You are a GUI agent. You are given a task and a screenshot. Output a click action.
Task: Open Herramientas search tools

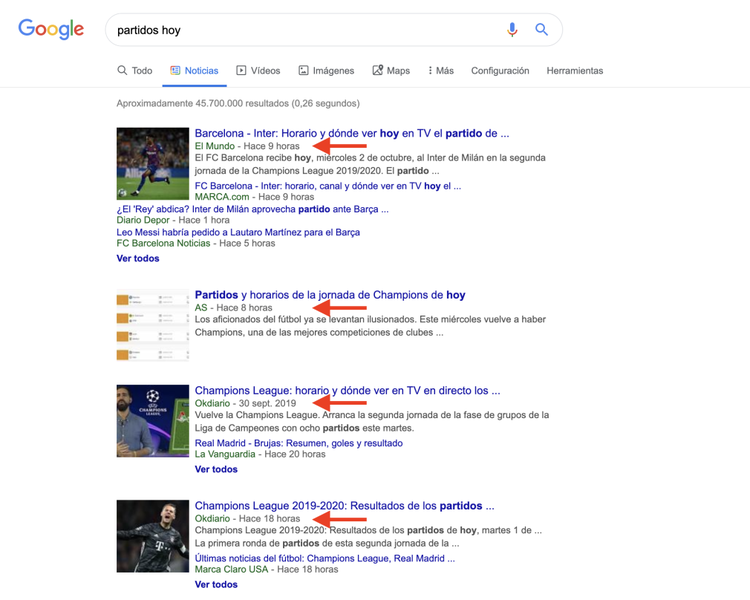(574, 70)
